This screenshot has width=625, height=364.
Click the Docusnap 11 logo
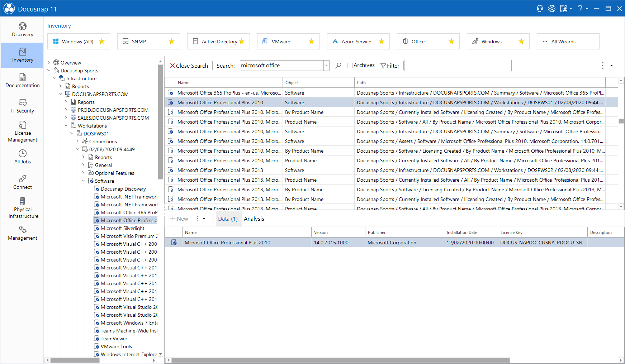coord(9,9)
